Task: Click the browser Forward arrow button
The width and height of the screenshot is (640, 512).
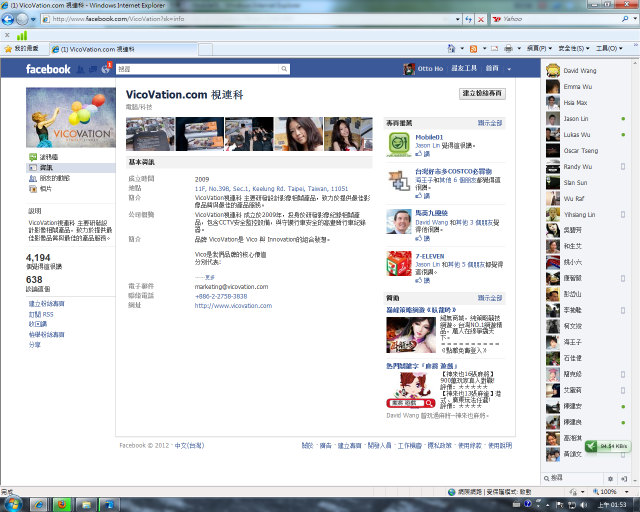Action: [22, 19]
